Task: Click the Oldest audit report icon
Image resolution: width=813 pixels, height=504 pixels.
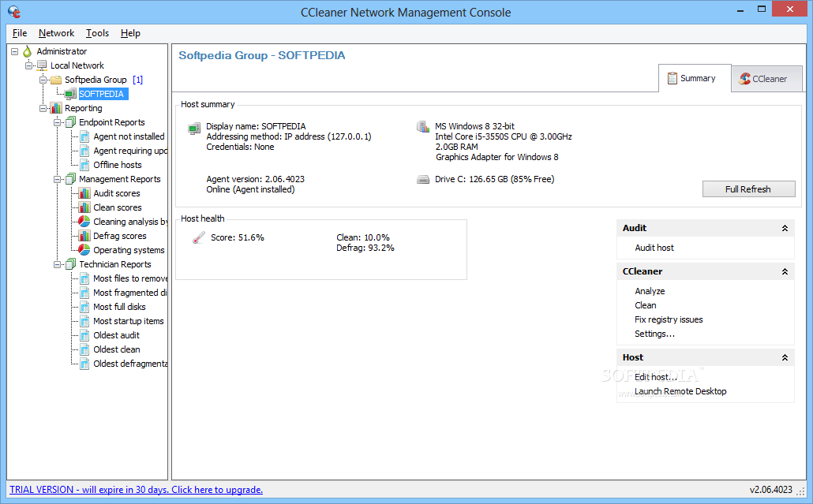Action: click(84, 336)
